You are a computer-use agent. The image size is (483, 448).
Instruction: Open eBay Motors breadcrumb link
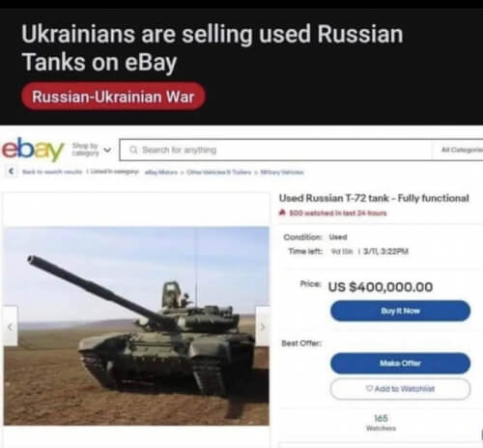click(160, 172)
